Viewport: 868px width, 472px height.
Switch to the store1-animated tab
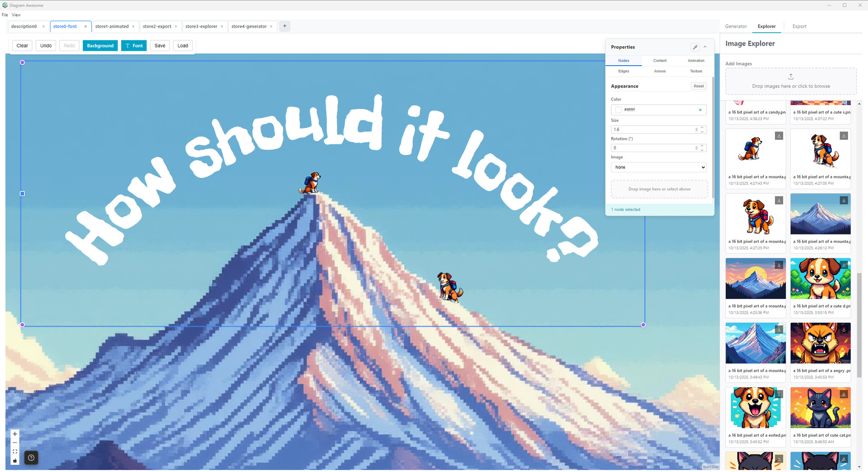112,27
